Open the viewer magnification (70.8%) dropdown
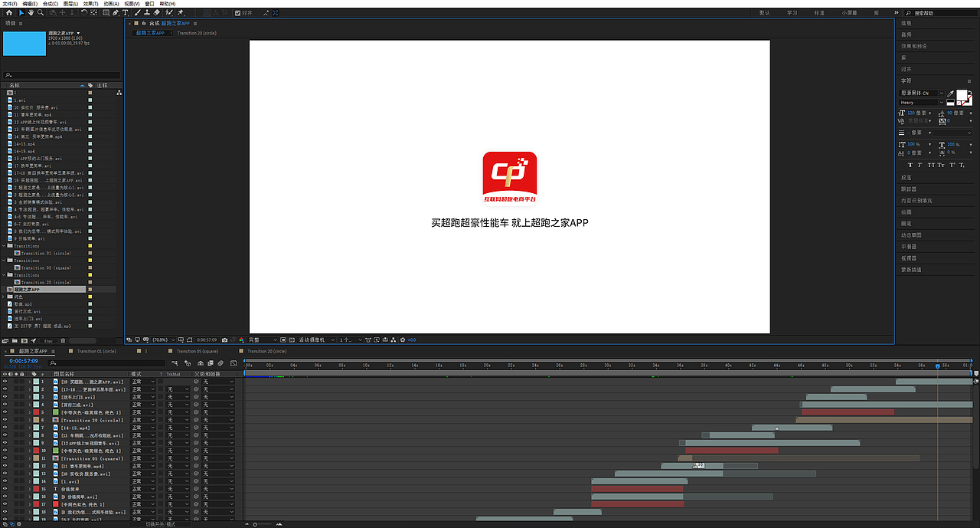The height and width of the screenshot is (528, 980). click(160, 339)
